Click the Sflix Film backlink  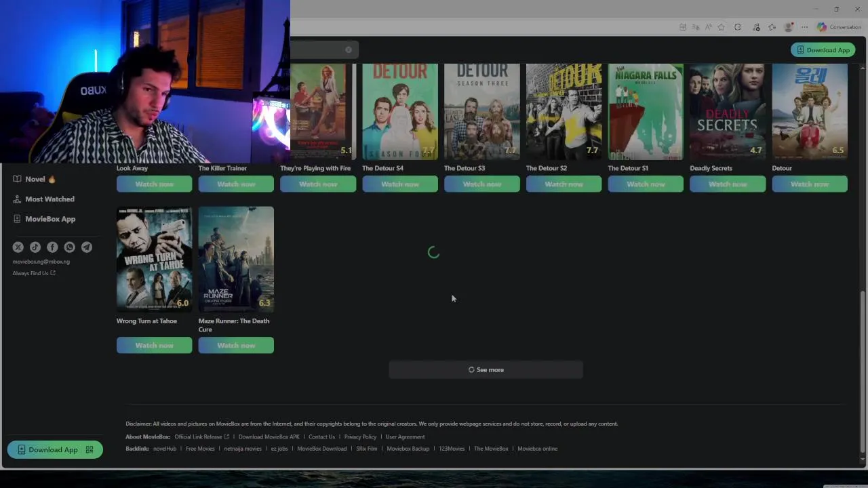(x=367, y=449)
